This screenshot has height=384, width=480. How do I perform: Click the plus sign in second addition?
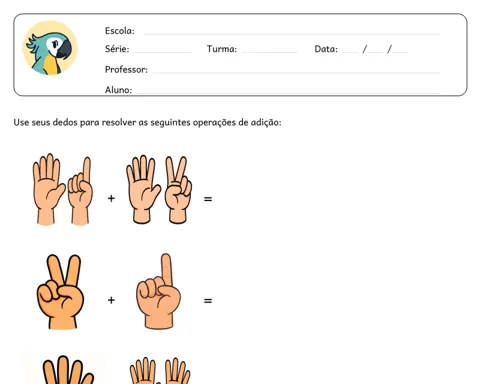coord(111,300)
